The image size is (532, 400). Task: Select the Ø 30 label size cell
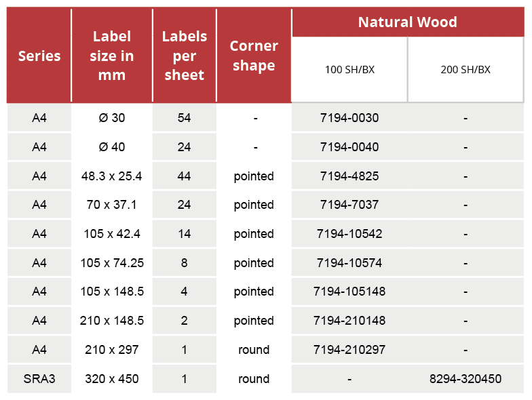[x=111, y=118]
